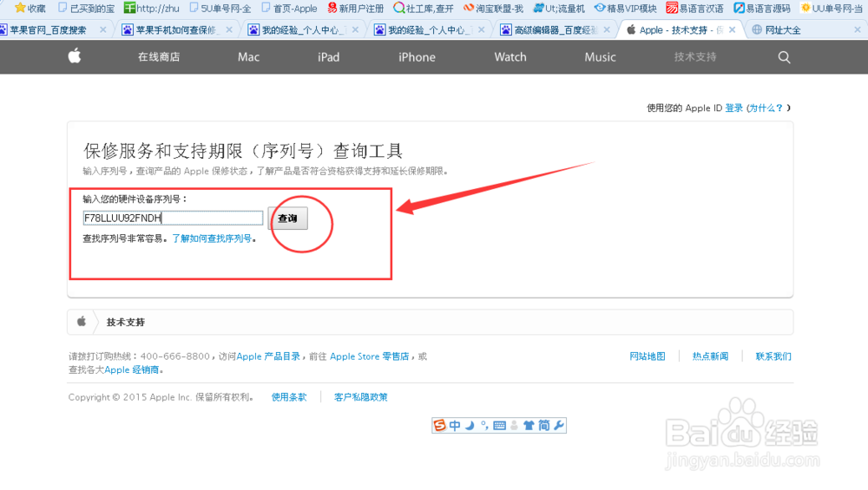The height and width of the screenshot is (490, 868).
Task: Open 使用条款 footer link
Action: [288, 397]
